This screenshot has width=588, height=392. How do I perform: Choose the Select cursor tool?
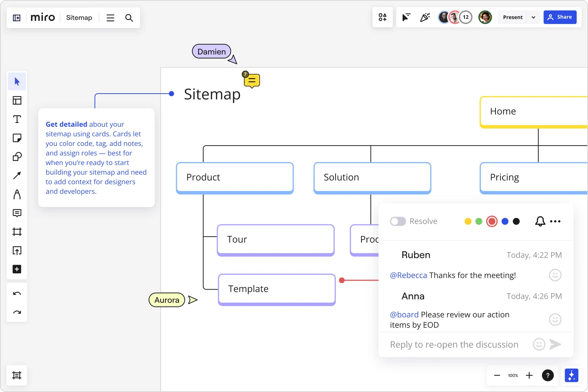pyautogui.click(x=17, y=81)
